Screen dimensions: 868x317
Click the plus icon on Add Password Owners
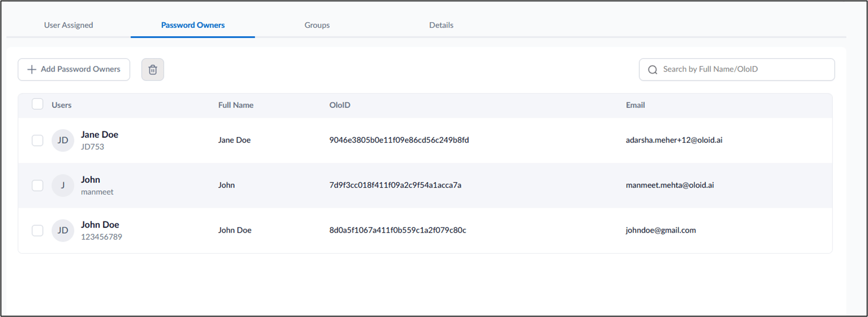[32, 69]
